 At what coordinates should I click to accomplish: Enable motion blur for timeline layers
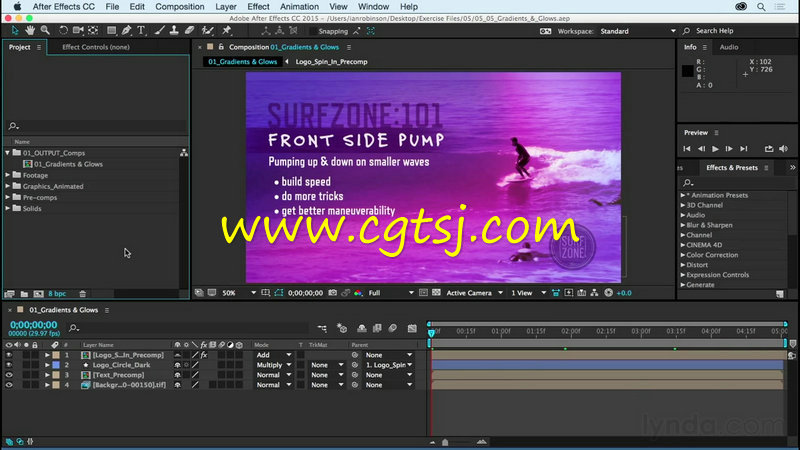[x=392, y=329]
